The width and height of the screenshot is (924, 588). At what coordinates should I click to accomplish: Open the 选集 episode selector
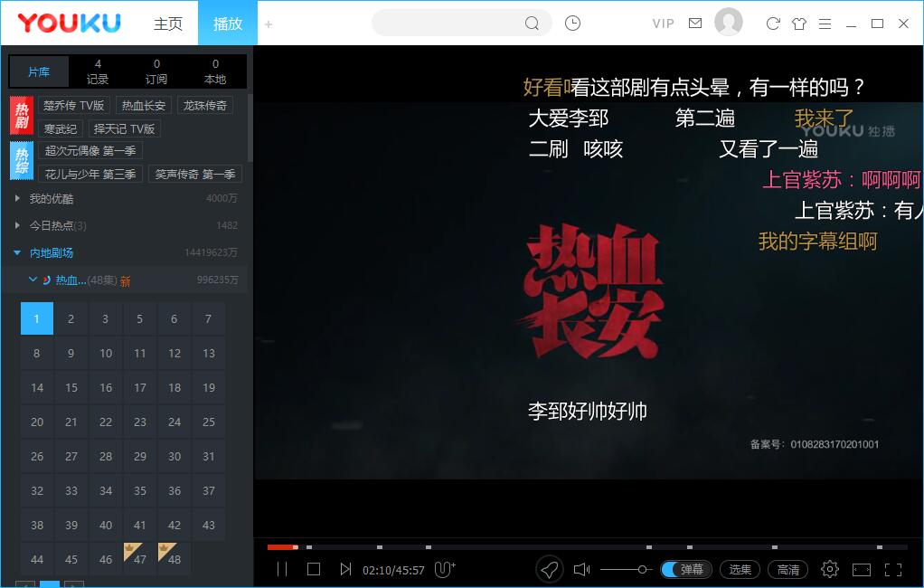pyautogui.click(x=740, y=569)
